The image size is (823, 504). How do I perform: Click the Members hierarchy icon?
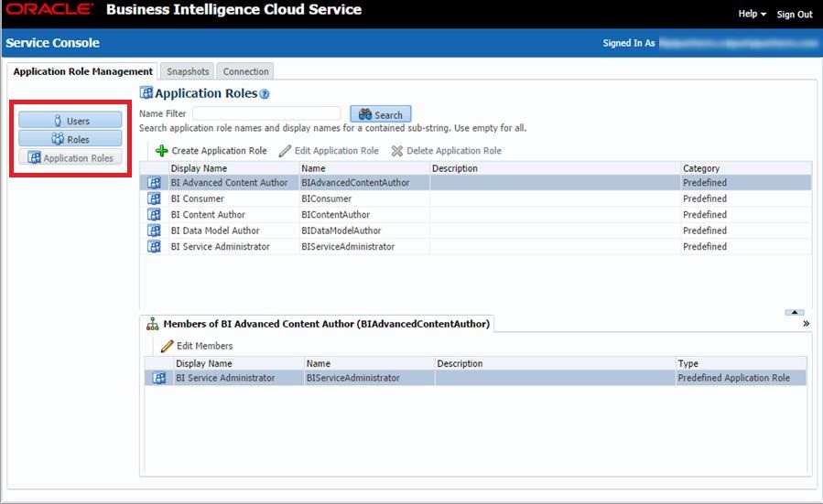click(152, 324)
